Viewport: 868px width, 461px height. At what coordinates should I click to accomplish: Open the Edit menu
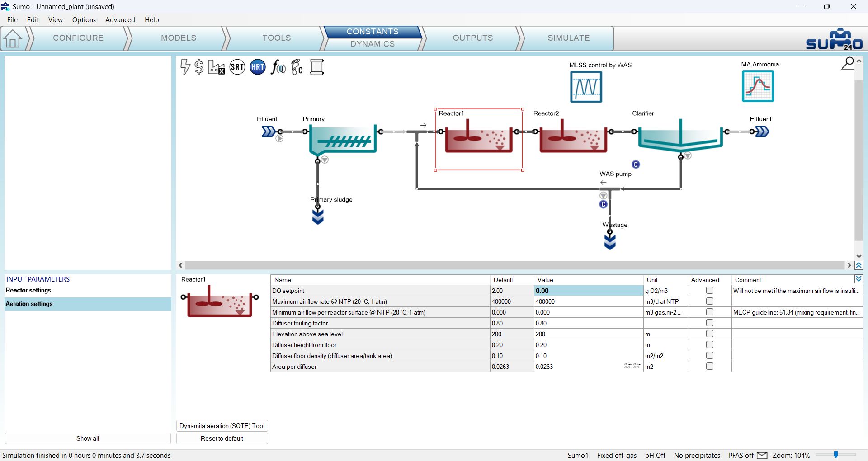point(33,20)
